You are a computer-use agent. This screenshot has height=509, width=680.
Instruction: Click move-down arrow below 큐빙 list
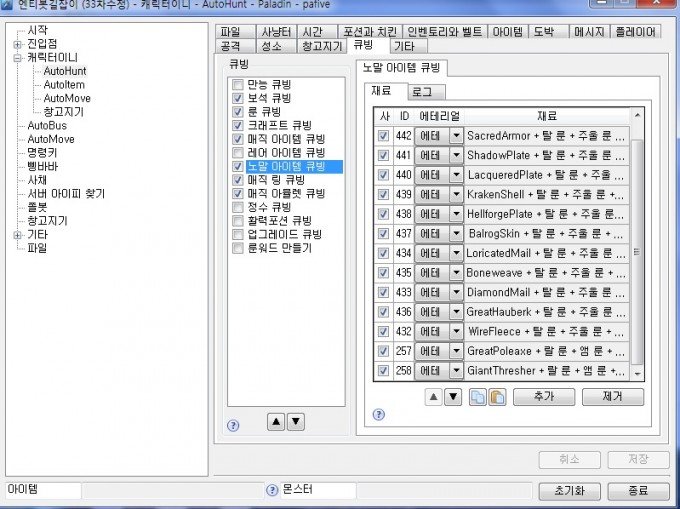tap(295, 421)
